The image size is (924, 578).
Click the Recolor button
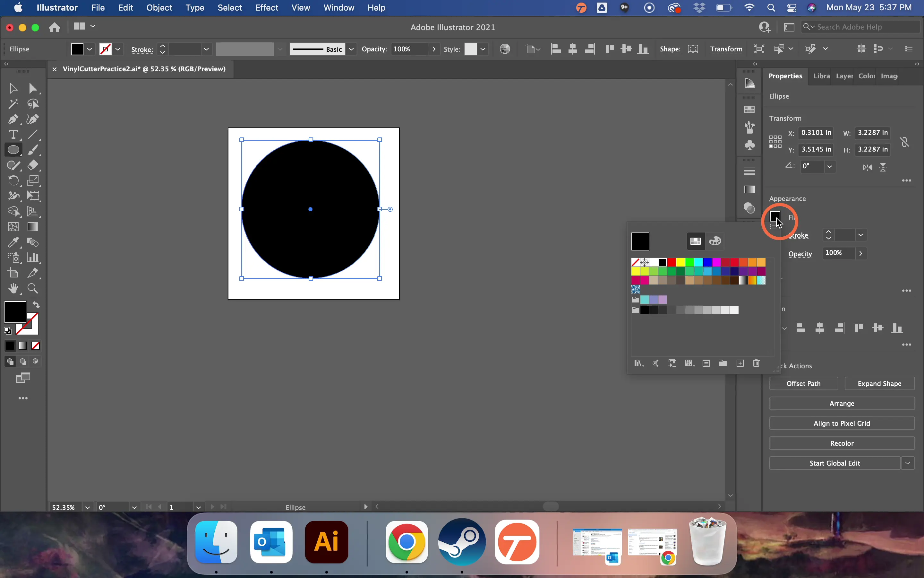click(x=842, y=443)
